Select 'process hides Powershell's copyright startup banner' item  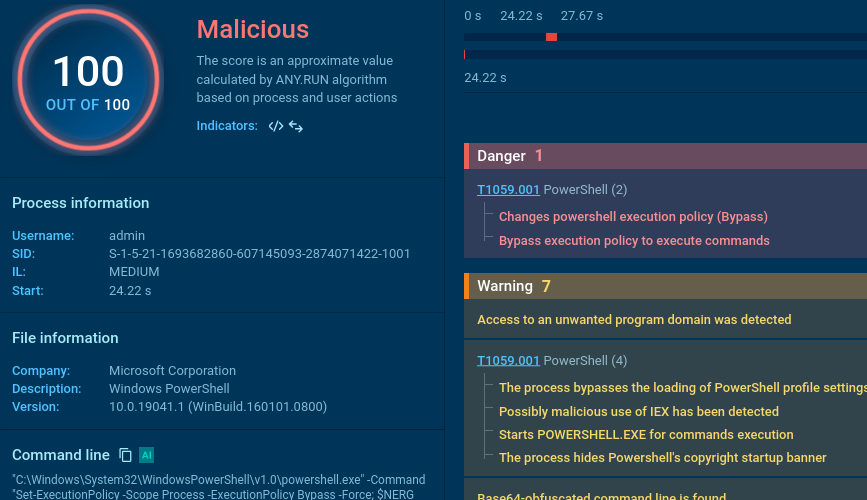[x=662, y=458]
